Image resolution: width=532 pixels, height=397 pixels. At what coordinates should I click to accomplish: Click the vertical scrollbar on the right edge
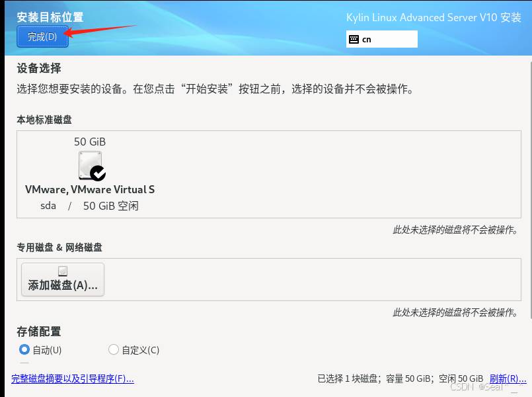[x=529, y=198]
